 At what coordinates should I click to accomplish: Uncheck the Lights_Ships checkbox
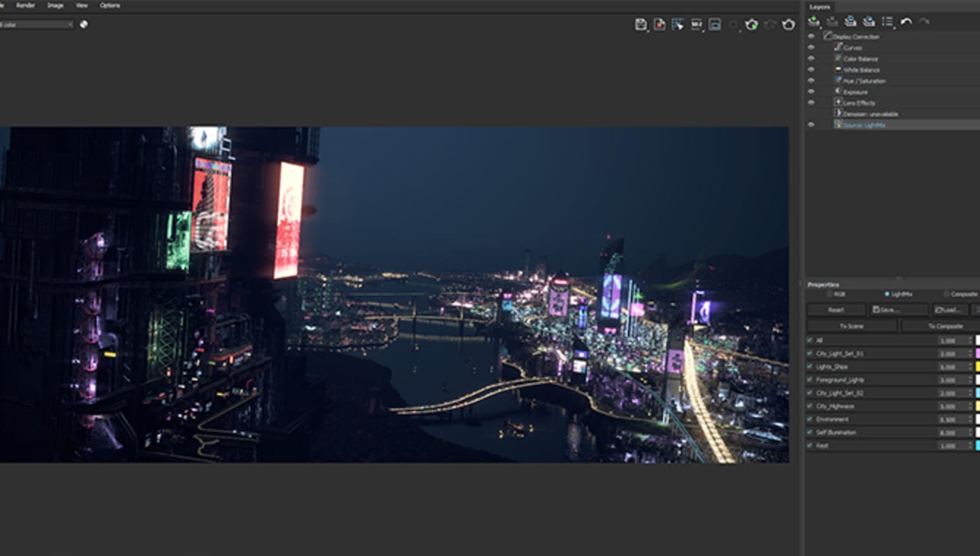coord(810,366)
